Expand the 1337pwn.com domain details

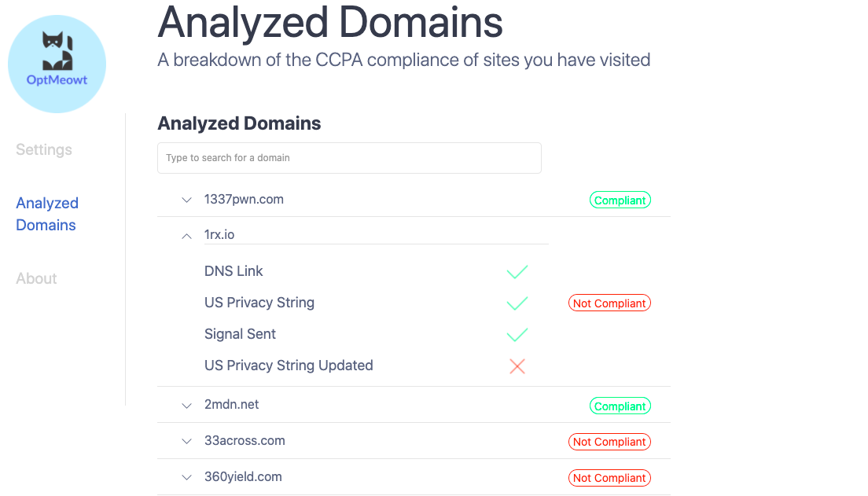point(186,200)
